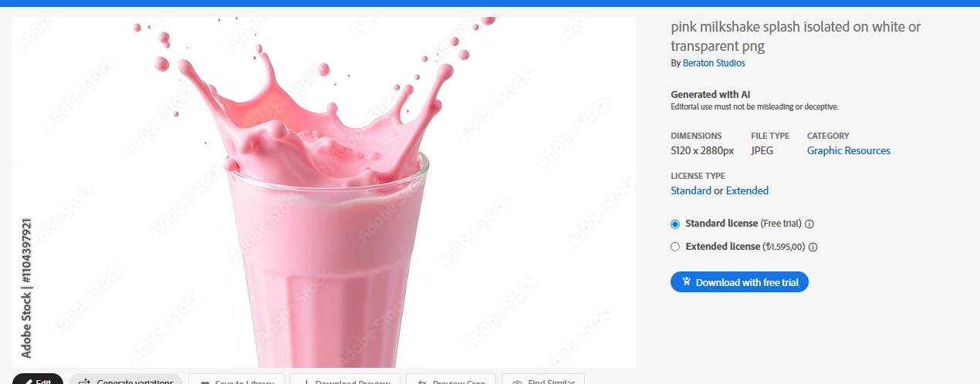980x384 pixels.
Task: Click the download arrow icon for Download Preview
Action: click(306, 382)
